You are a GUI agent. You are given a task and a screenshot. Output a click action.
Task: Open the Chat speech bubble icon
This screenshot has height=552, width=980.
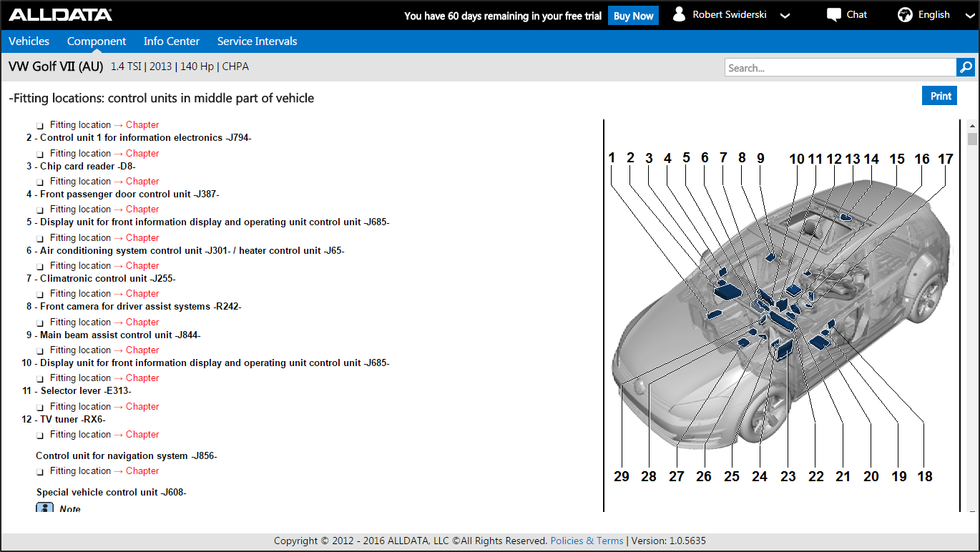833,15
